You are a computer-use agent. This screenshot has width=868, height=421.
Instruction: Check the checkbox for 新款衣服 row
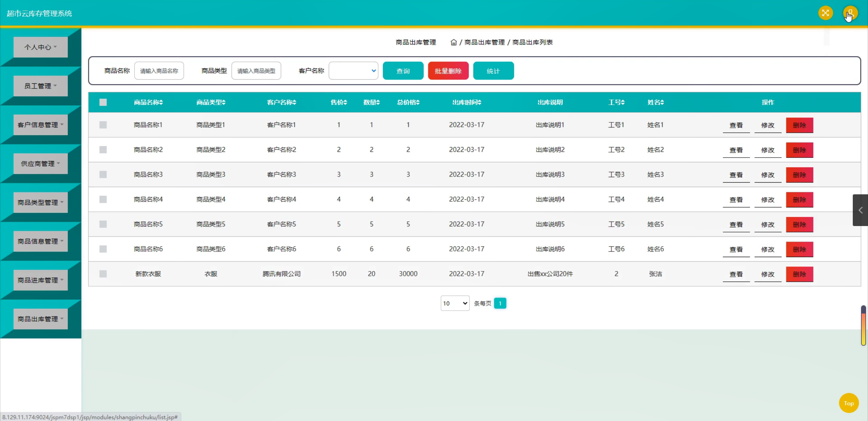103,274
